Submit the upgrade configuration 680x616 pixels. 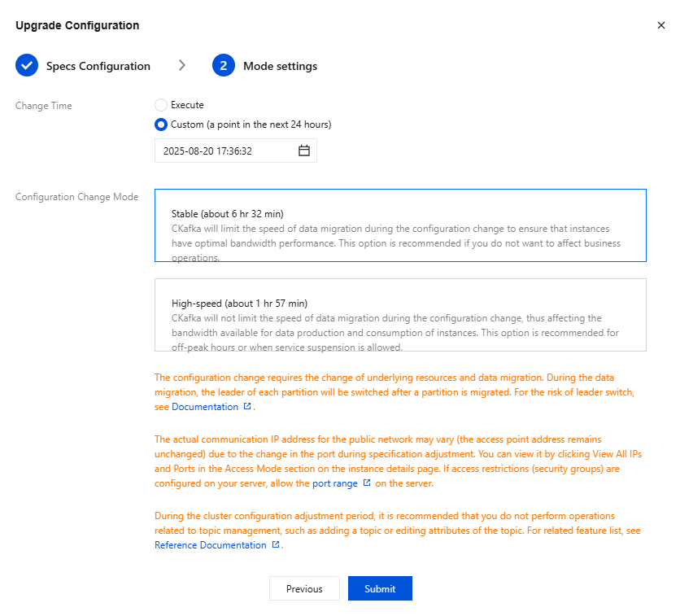pos(380,588)
